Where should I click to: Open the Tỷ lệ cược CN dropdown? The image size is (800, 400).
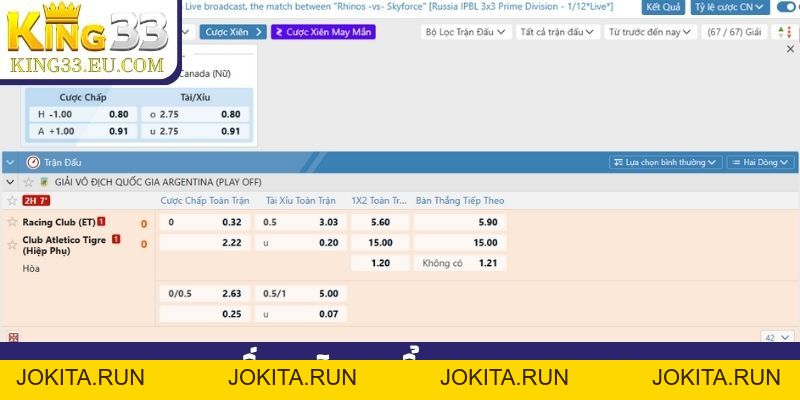(x=730, y=7)
